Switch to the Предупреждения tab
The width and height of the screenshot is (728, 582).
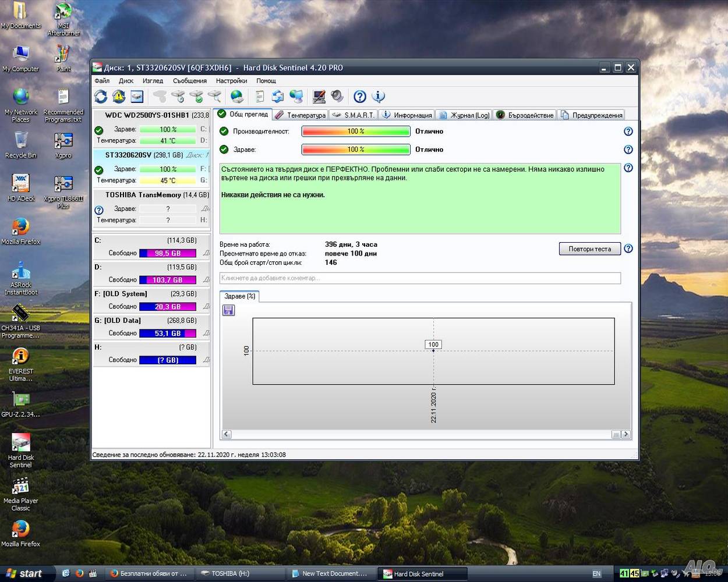[592, 115]
